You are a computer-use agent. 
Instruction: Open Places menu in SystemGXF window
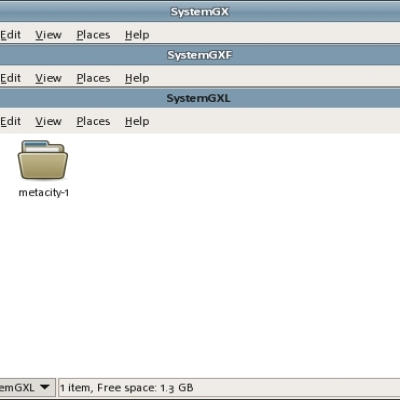pyautogui.click(x=93, y=78)
